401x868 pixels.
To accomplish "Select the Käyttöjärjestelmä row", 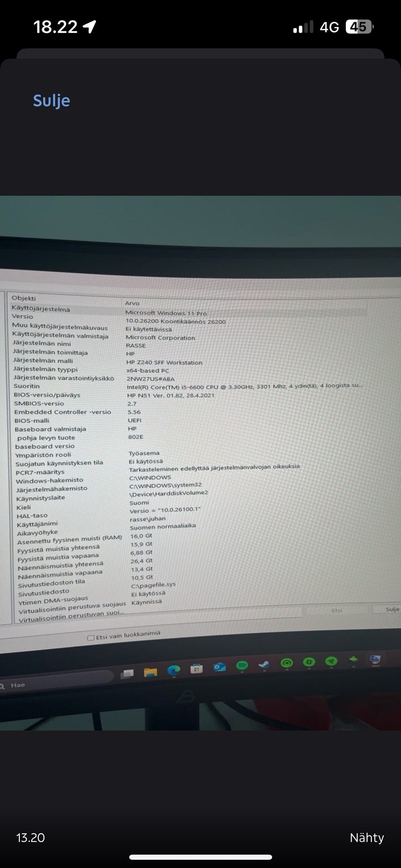I will click(41, 310).
